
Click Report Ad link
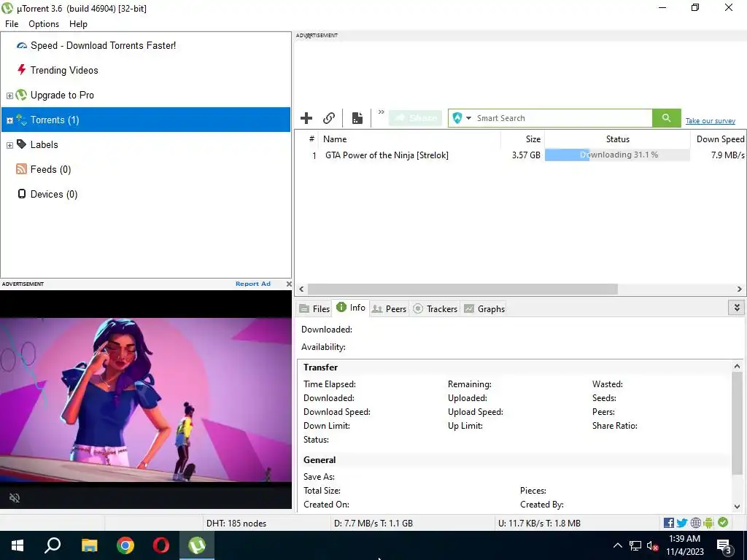[x=253, y=284]
